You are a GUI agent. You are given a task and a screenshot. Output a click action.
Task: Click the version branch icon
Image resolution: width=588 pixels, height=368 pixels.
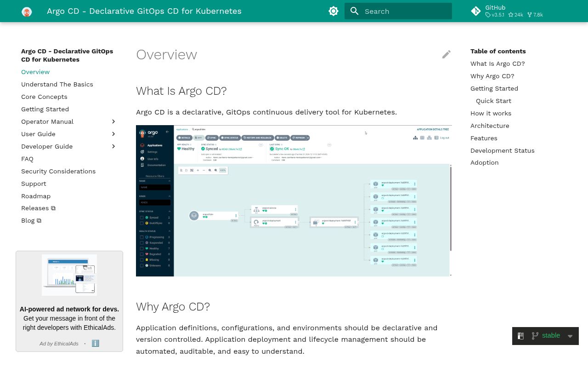point(535,336)
